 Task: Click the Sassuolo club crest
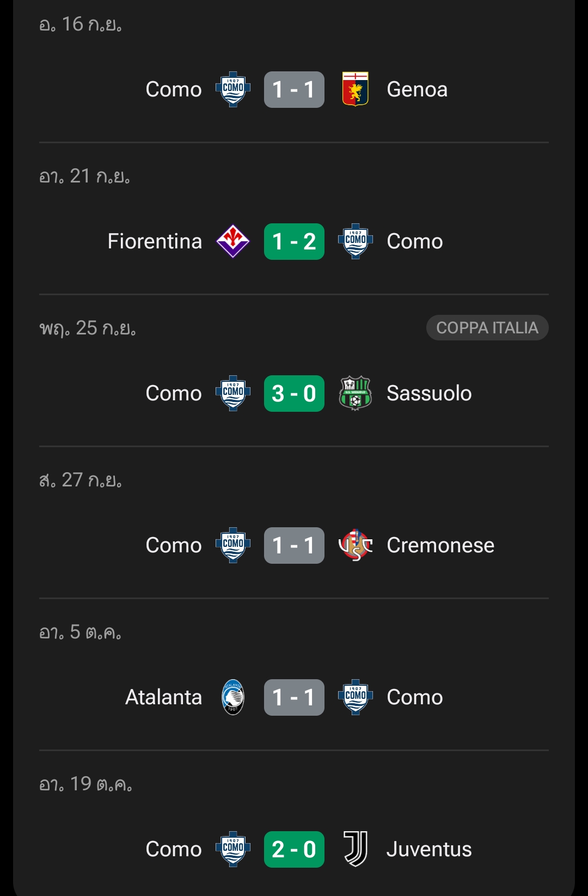tap(356, 393)
